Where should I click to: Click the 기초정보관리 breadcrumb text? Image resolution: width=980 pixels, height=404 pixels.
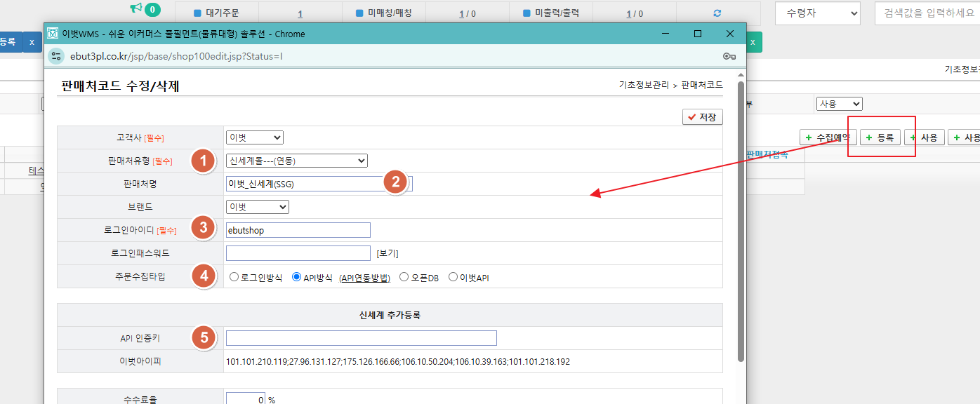(x=644, y=85)
